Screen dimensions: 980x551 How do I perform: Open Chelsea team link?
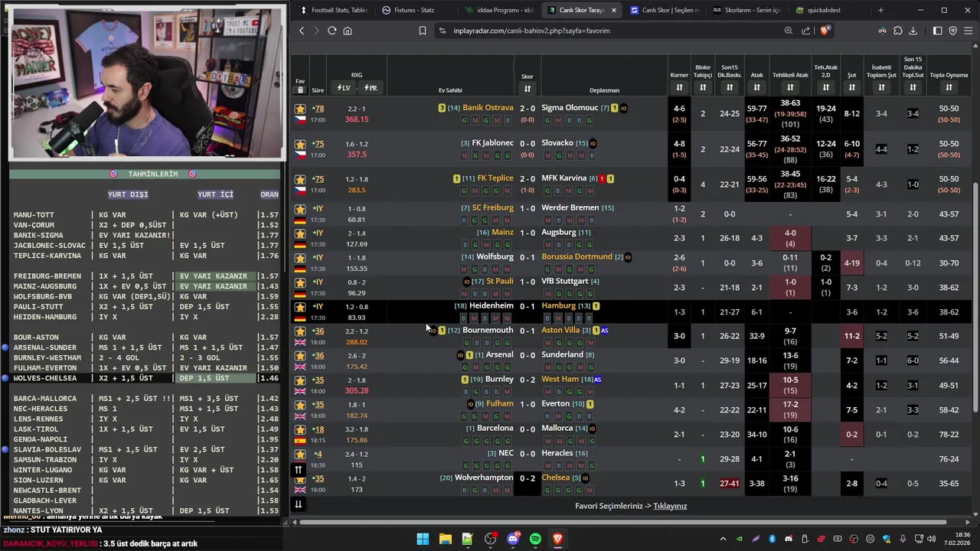[555, 478]
